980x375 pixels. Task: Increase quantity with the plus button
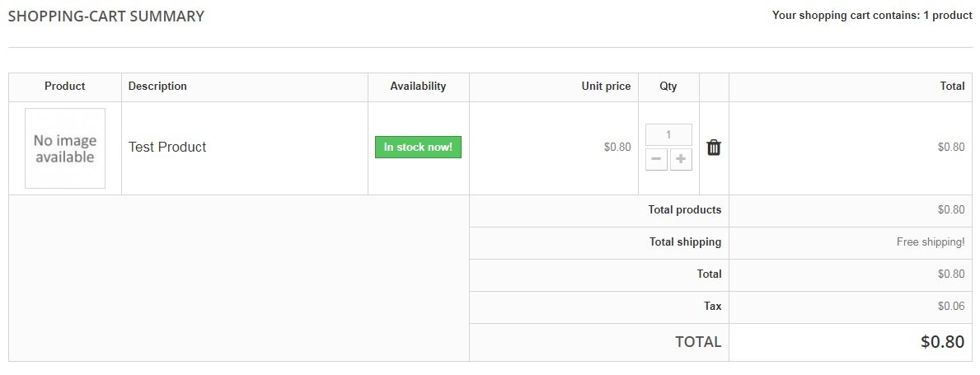681,159
